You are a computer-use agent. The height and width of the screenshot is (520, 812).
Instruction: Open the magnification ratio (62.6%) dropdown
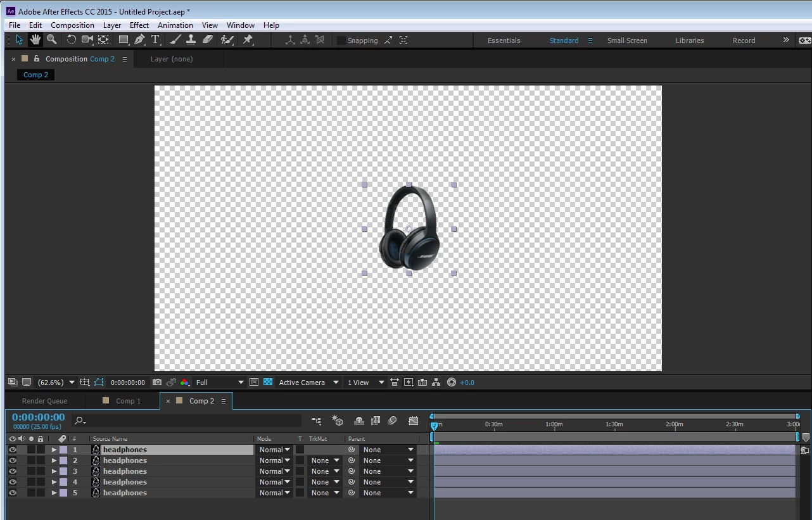tap(56, 383)
